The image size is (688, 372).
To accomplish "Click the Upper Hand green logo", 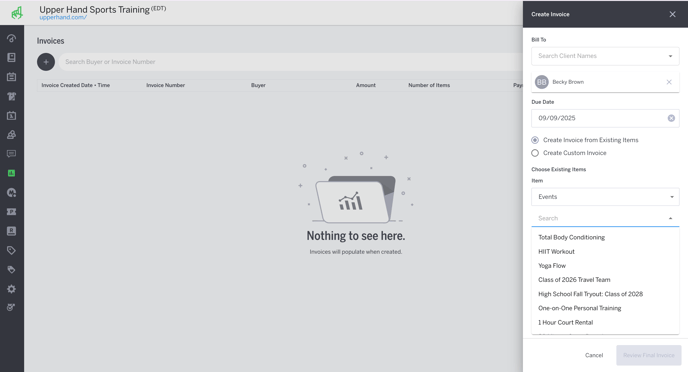I will [x=17, y=13].
